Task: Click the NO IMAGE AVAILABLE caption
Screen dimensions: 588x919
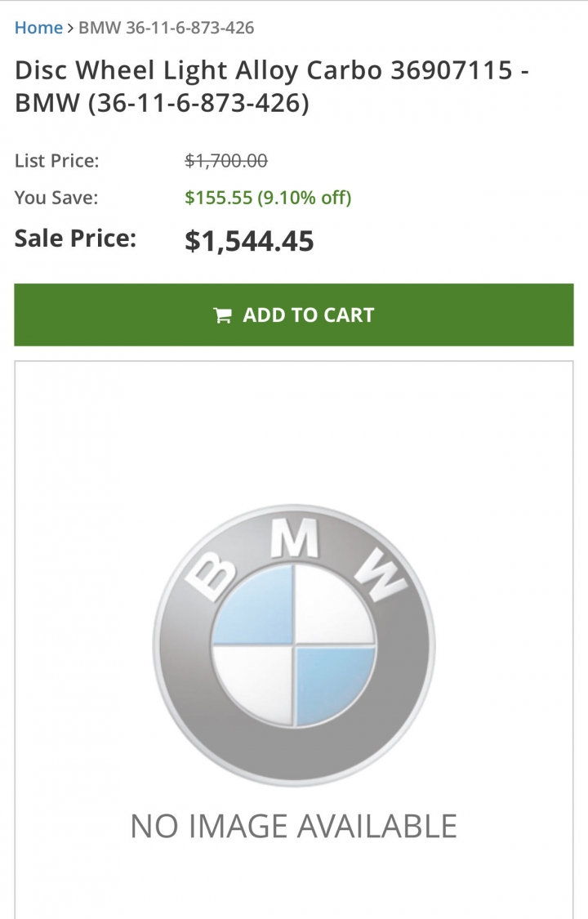Action: 294,826
